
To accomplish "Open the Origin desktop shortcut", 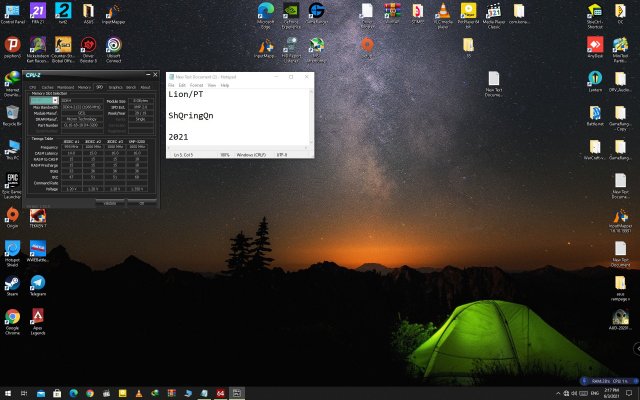I will pos(13,214).
